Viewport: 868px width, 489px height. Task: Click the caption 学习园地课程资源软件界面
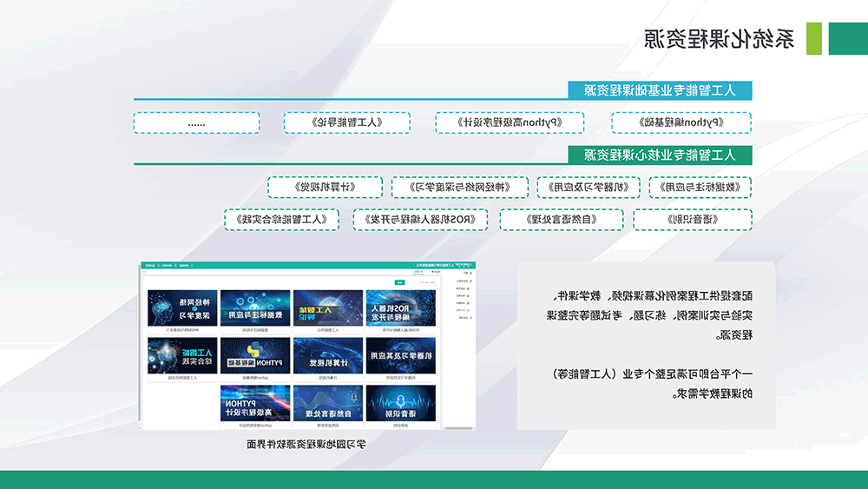[306, 444]
